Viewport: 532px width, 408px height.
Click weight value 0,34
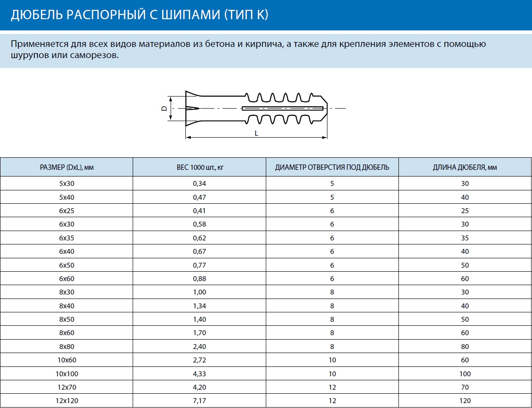click(200, 184)
